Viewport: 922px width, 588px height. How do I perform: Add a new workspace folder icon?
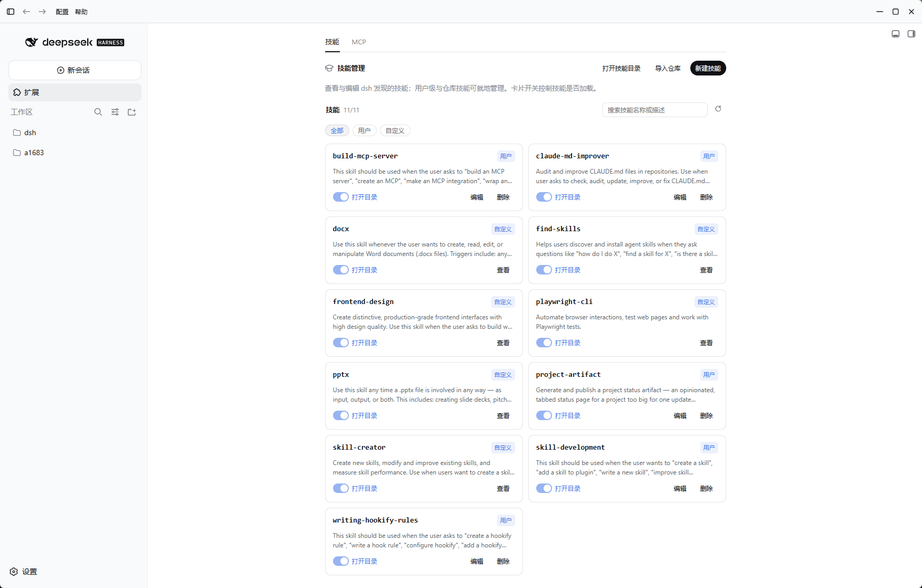[132, 112]
